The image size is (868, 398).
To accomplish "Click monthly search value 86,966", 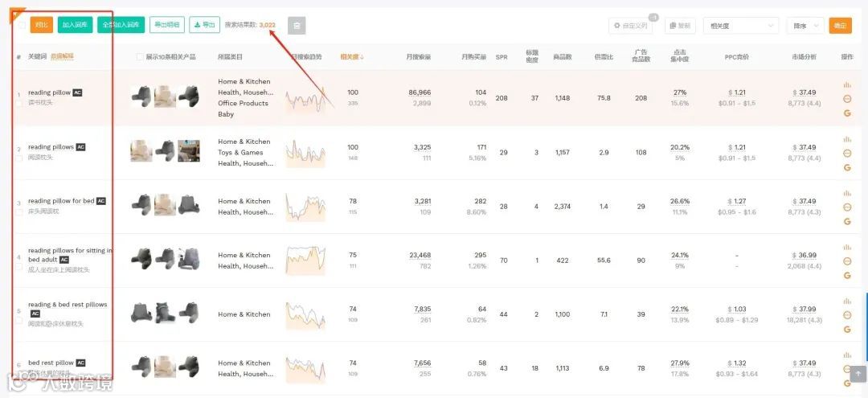I will click(x=420, y=92).
